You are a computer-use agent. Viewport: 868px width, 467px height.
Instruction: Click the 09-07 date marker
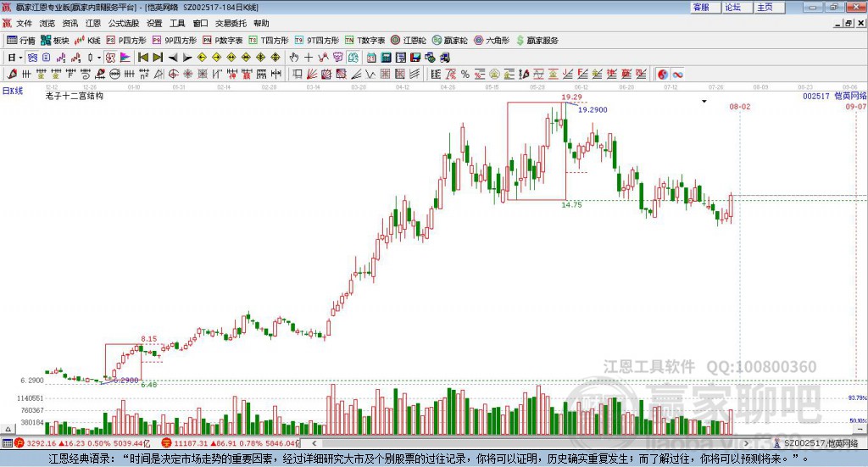(x=856, y=106)
